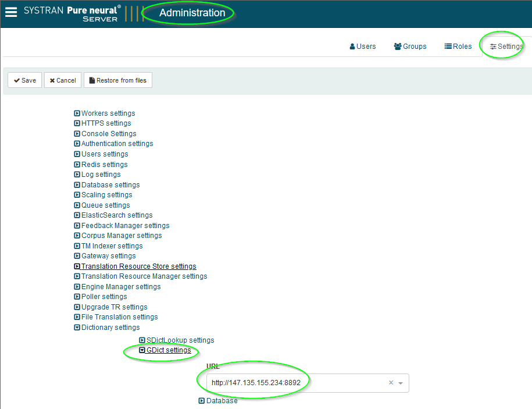Expand Redis settings arrow icon
532x409 pixels.
click(x=77, y=164)
